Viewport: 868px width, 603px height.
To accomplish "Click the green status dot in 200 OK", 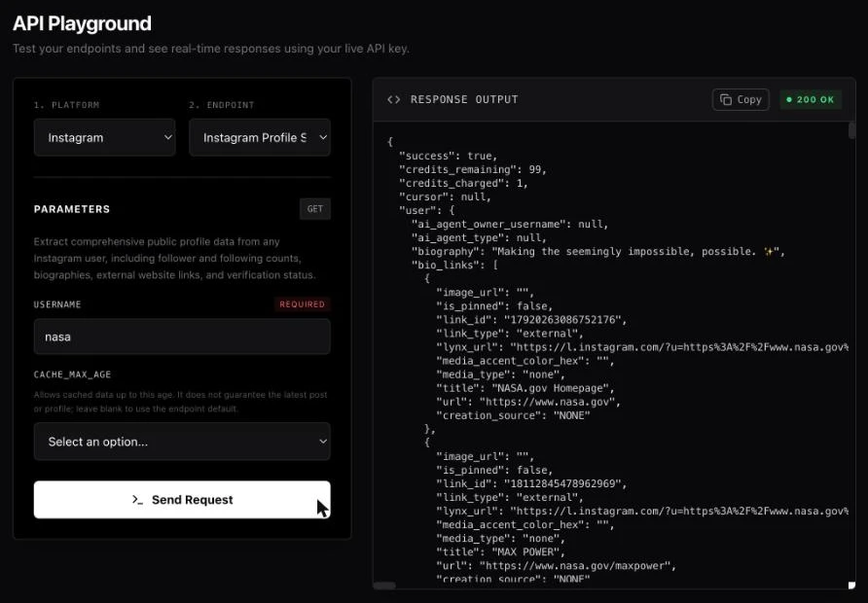I will click(789, 99).
